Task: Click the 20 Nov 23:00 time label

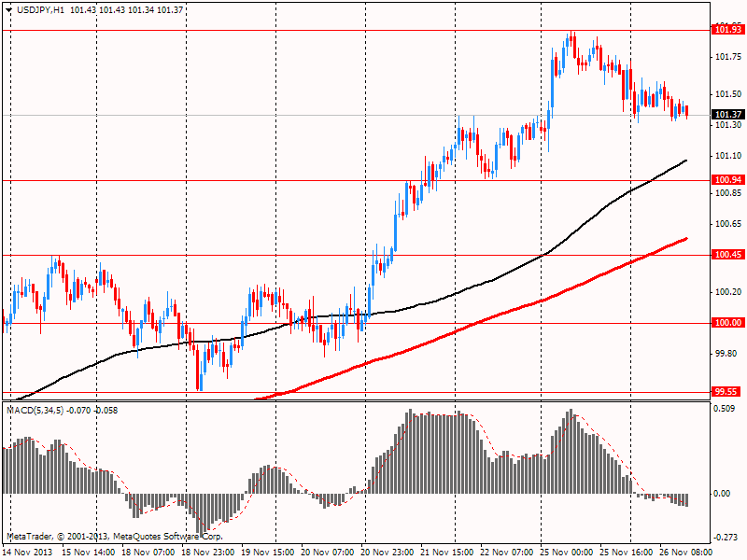Action: (x=388, y=553)
